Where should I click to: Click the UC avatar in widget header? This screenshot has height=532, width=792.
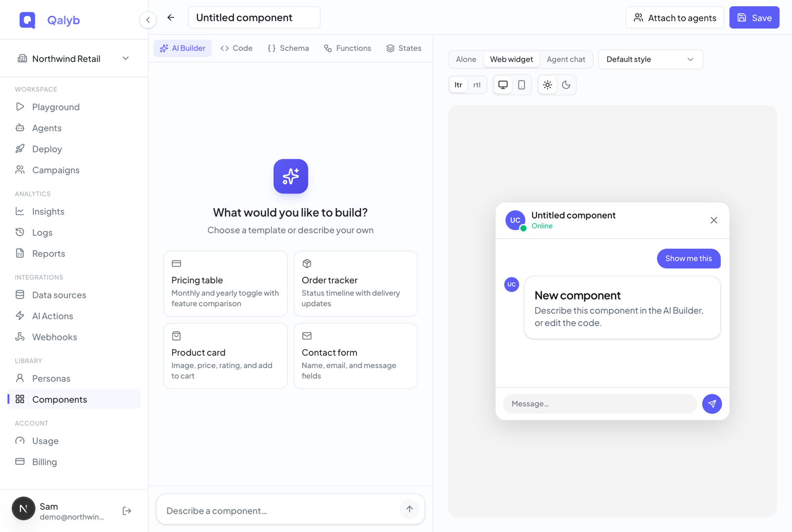pyautogui.click(x=515, y=220)
